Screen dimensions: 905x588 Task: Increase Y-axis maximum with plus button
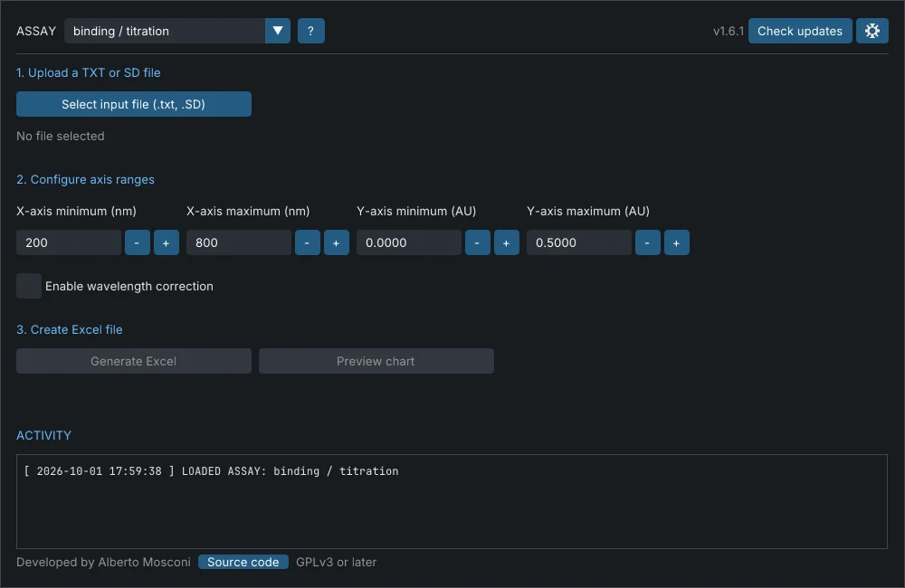click(x=676, y=242)
